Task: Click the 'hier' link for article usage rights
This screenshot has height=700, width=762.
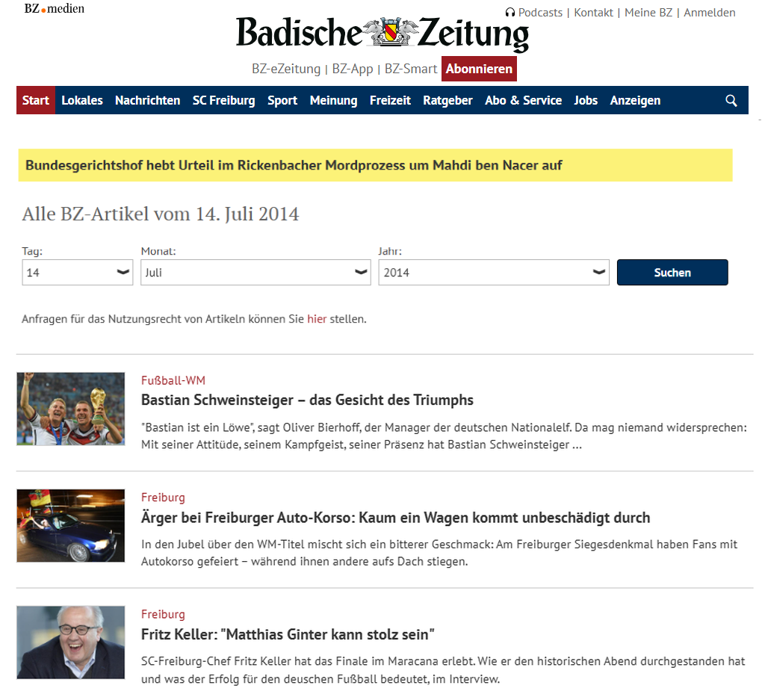Action: pos(317,318)
